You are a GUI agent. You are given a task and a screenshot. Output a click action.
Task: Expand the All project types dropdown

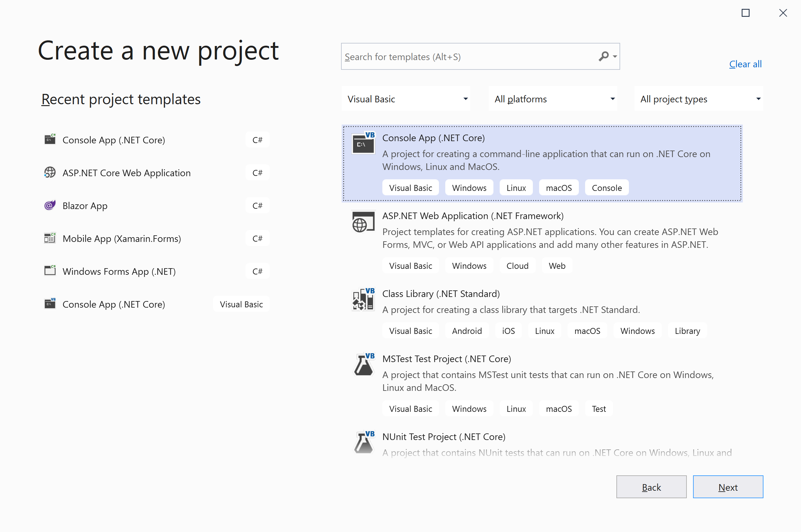click(699, 99)
